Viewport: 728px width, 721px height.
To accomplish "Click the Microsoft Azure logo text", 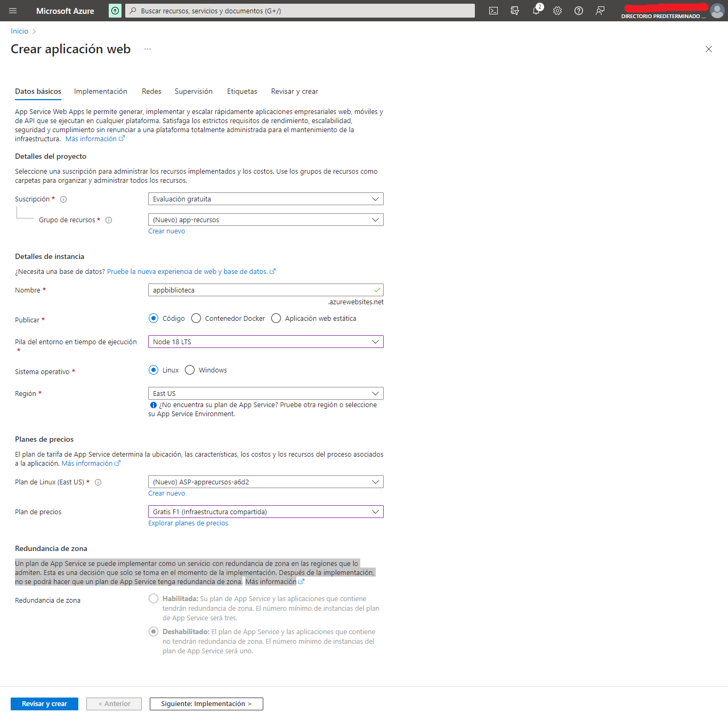I will 65,11.
